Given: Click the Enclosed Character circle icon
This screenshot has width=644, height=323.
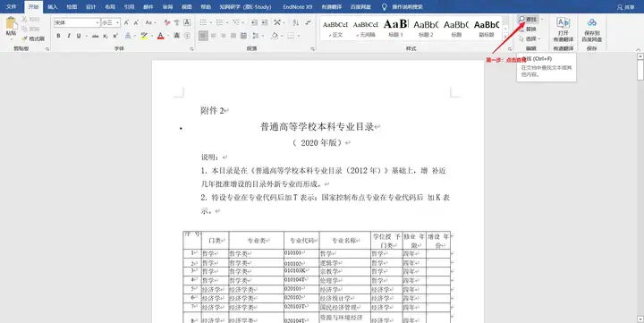Looking at the screenshot, I should (x=187, y=36).
